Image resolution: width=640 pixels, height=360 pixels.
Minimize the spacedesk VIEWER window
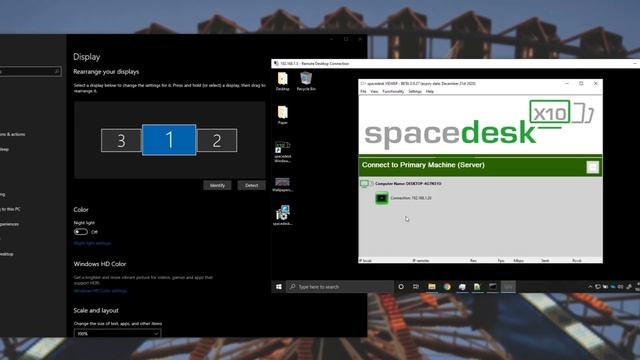(x=567, y=83)
